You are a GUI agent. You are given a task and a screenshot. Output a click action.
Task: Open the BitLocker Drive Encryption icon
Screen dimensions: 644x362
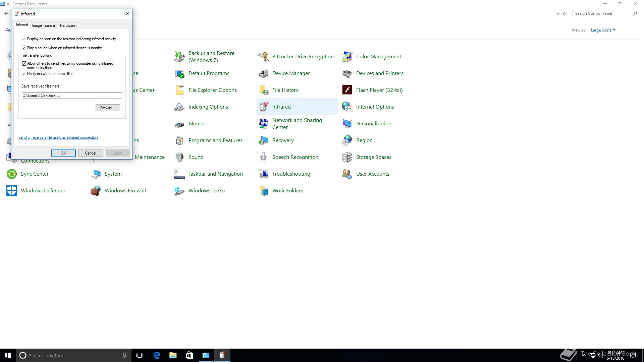[263, 57]
